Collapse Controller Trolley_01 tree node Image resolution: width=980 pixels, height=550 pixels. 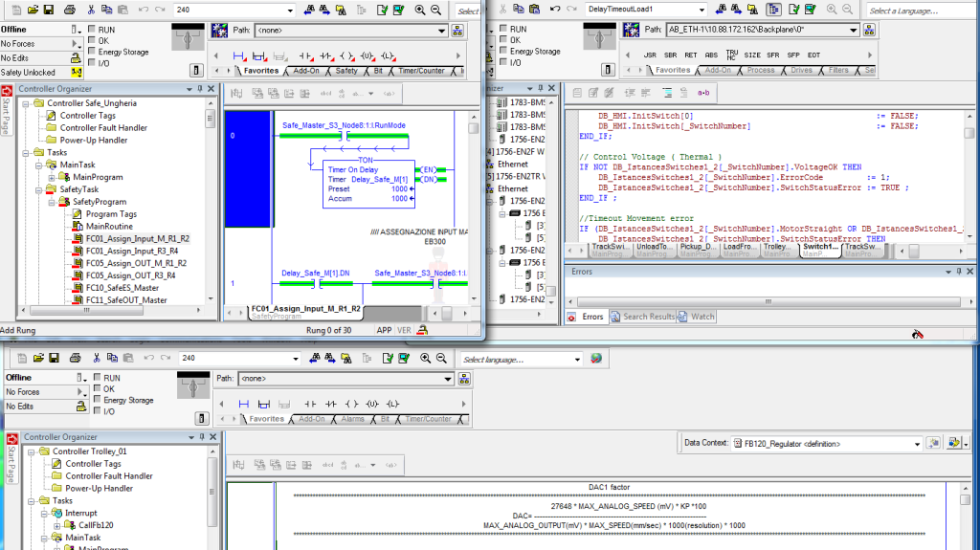click(31, 451)
